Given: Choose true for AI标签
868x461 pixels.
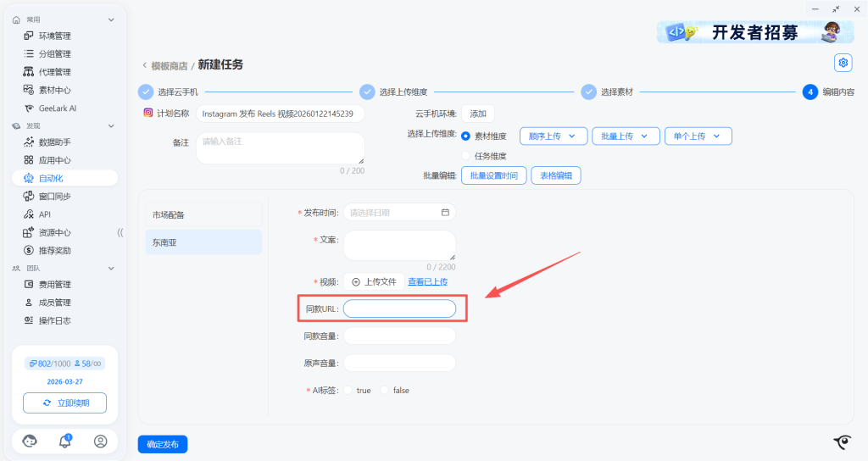Looking at the screenshot, I should (348, 391).
